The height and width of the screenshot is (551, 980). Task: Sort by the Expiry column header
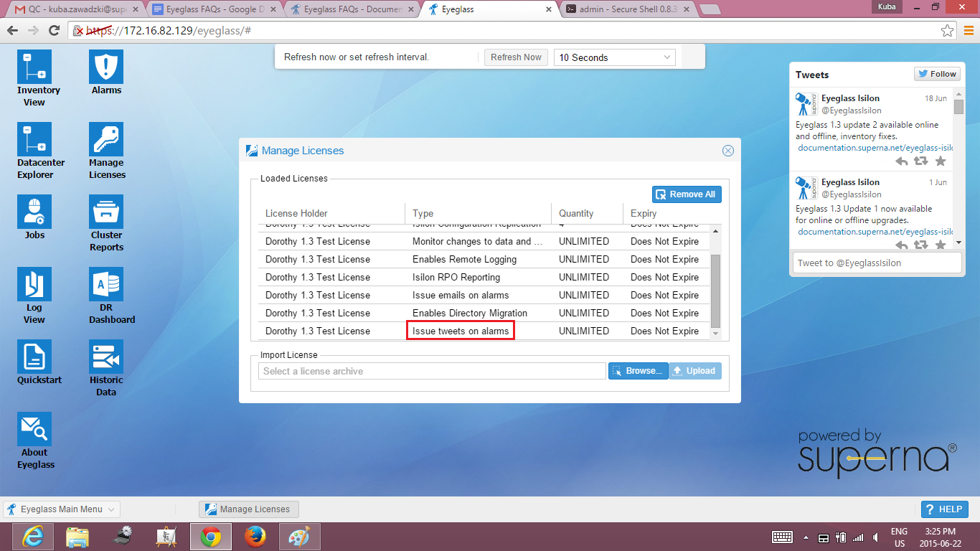pyautogui.click(x=666, y=213)
